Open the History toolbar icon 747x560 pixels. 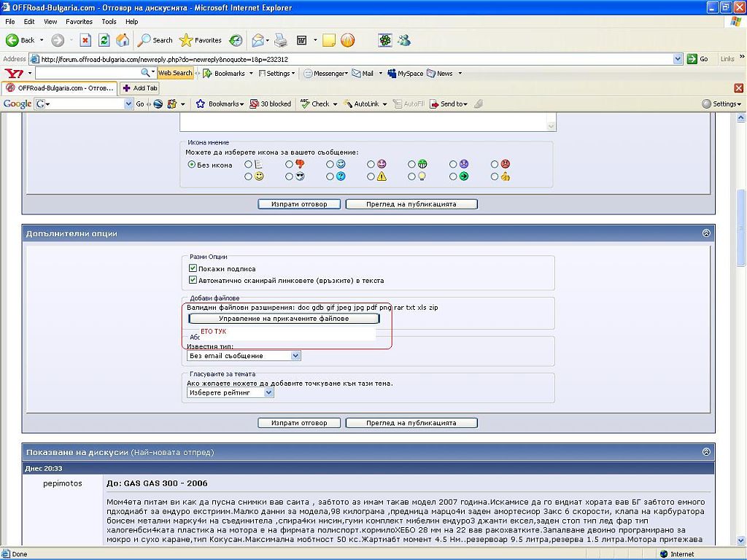[236, 40]
